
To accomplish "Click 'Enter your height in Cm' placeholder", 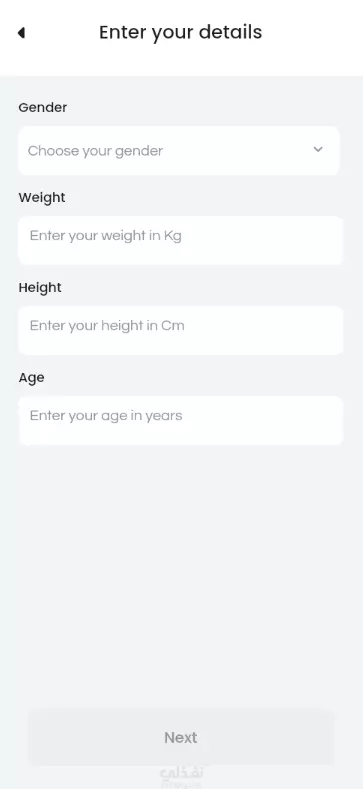I will (x=107, y=326).
